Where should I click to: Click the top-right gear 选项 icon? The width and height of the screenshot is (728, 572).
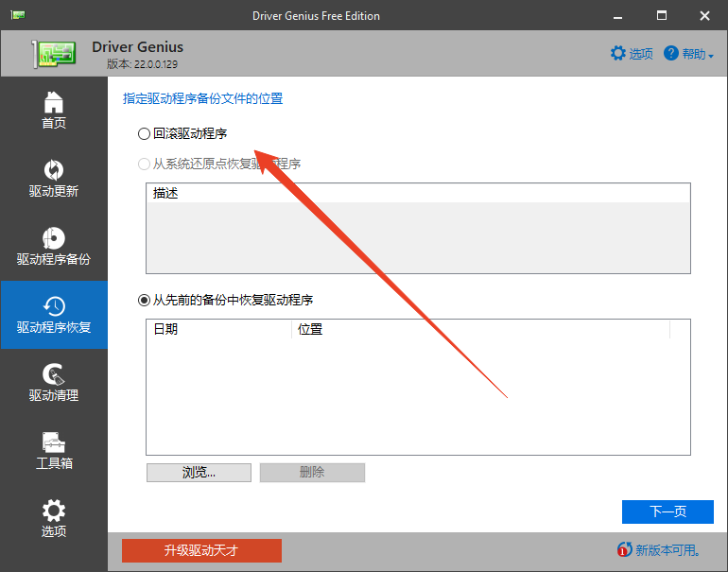click(618, 53)
